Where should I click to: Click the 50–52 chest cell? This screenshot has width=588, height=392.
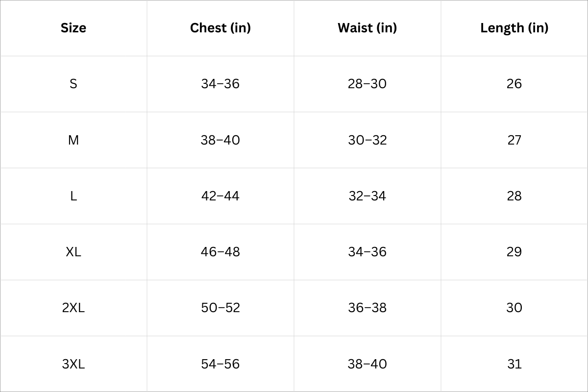220,308
